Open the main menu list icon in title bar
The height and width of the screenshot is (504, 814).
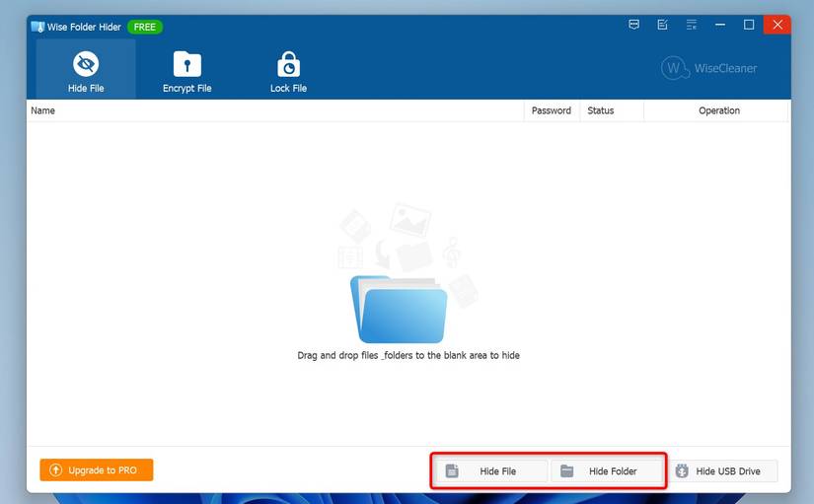point(691,25)
